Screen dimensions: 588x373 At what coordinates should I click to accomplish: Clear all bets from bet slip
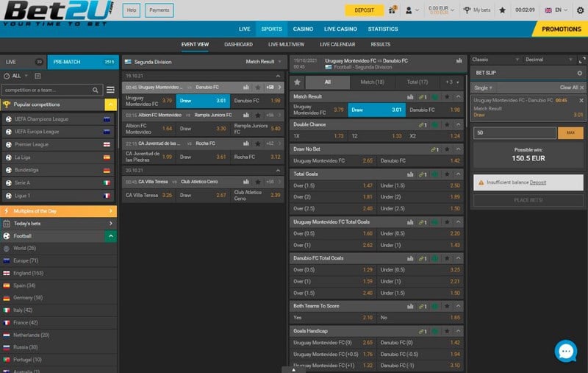pos(572,88)
